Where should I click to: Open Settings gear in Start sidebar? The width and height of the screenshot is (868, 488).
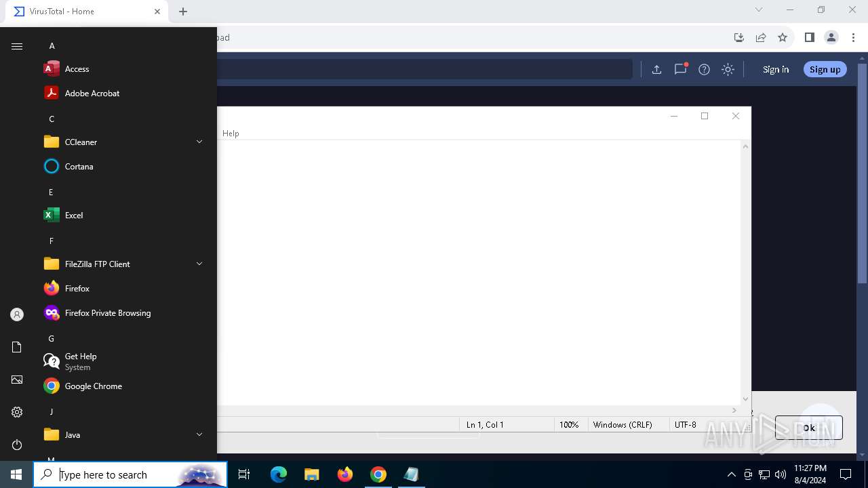point(17,412)
